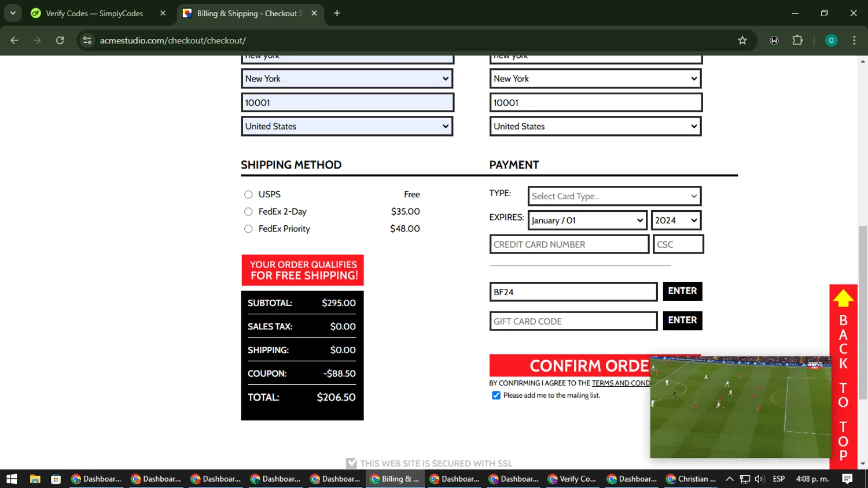The height and width of the screenshot is (488, 868).
Task: Open billing state New York dropdown
Action: click(x=347, y=79)
